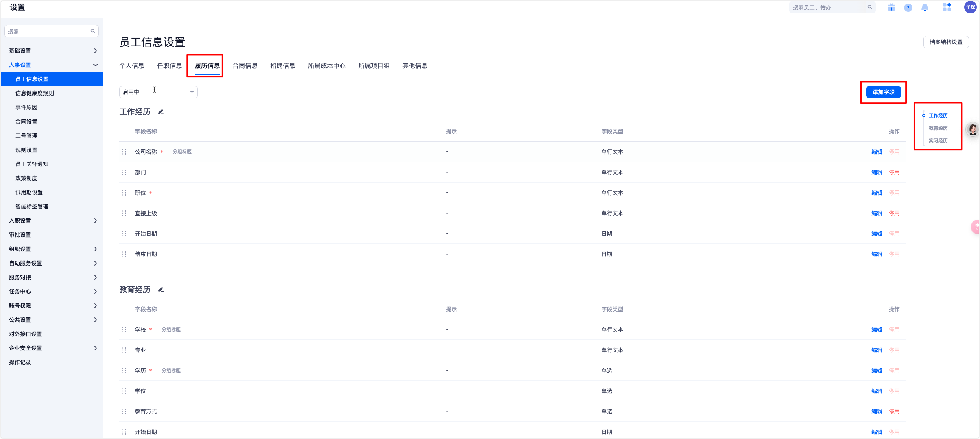Click the edit pencil next to 工作经历
The width and height of the screenshot is (980, 439).
[161, 112]
